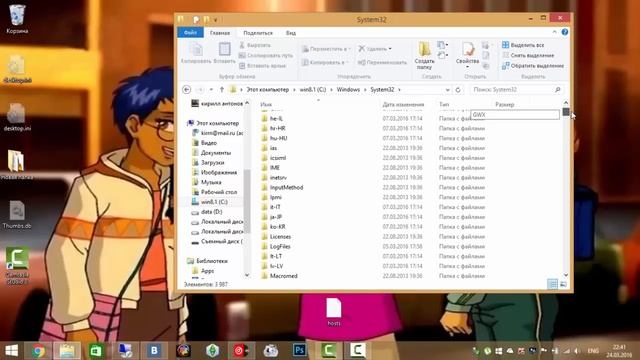The width and height of the screenshot is (640, 360).
Task: Open Photoshop from the taskbar
Action: click(300, 351)
